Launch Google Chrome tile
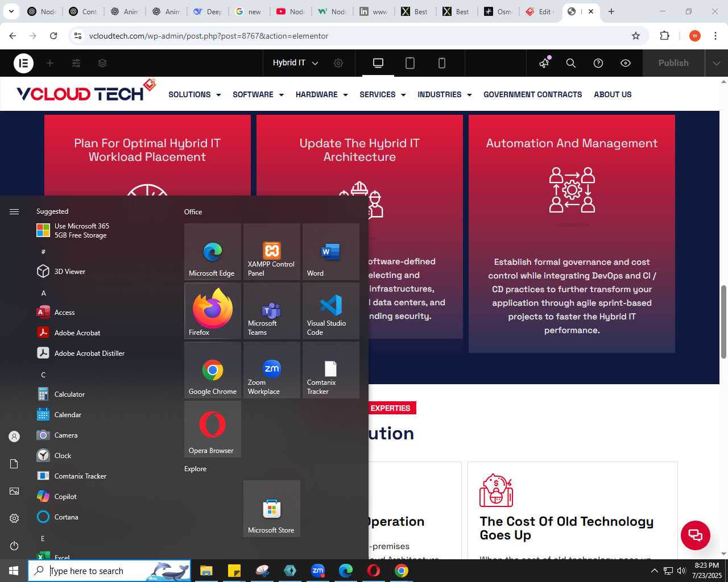The height and width of the screenshot is (582, 728). click(x=213, y=370)
